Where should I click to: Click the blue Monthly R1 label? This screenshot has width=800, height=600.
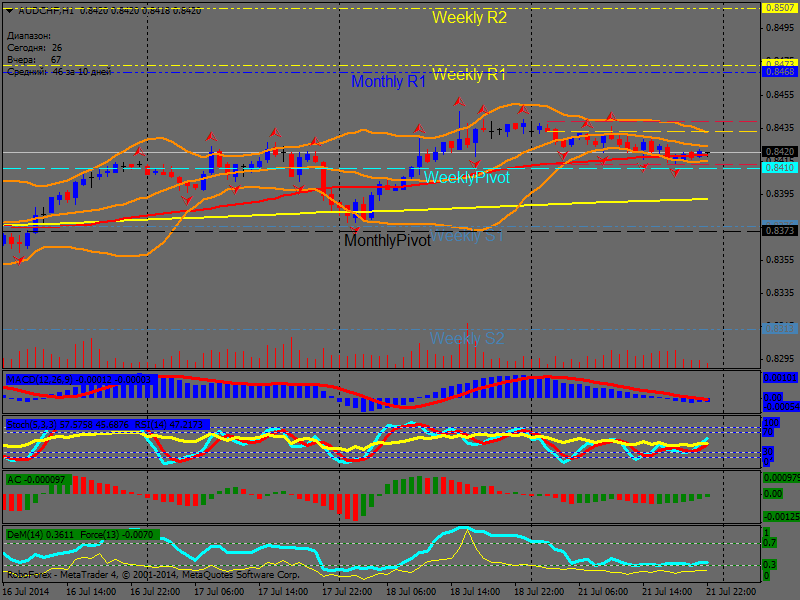pos(388,81)
